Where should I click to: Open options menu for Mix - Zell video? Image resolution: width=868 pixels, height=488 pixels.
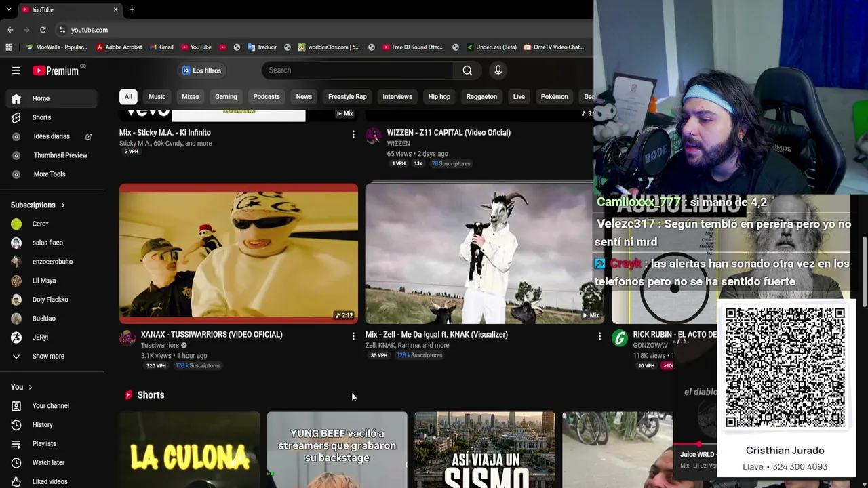coord(599,336)
